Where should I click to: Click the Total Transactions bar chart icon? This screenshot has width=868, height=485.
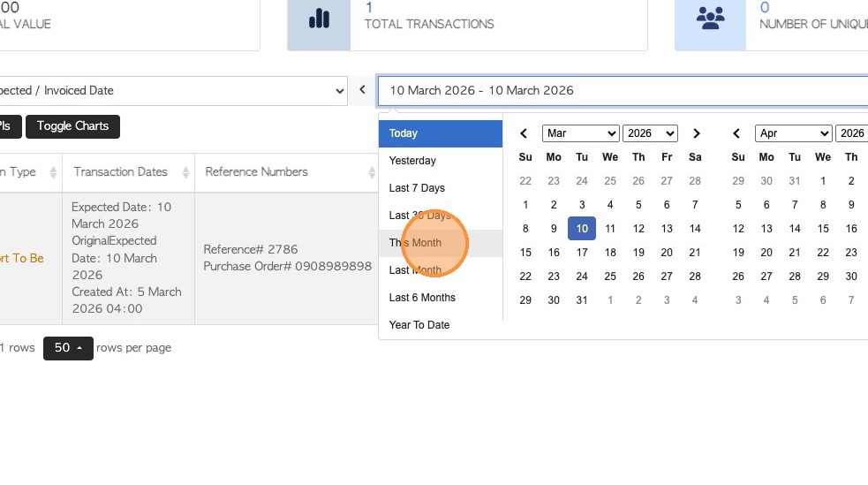click(x=319, y=18)
